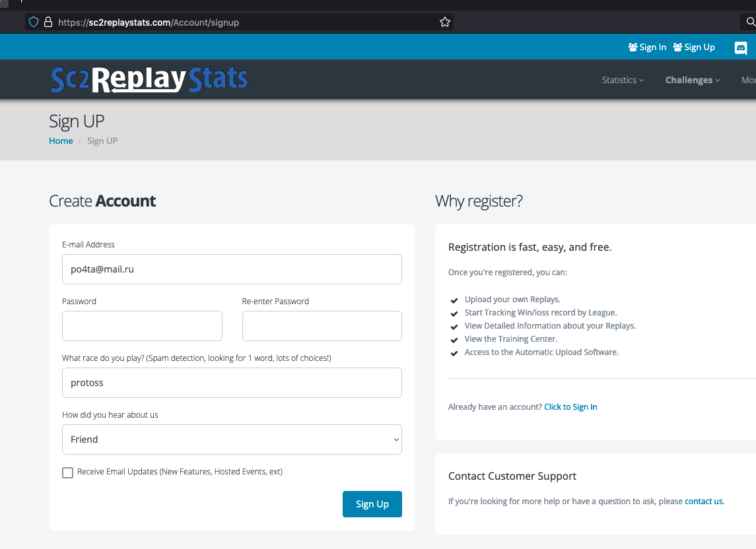
Task: Open the 'How did you hear about us' dropdown
Action: (x=232, y=439)
